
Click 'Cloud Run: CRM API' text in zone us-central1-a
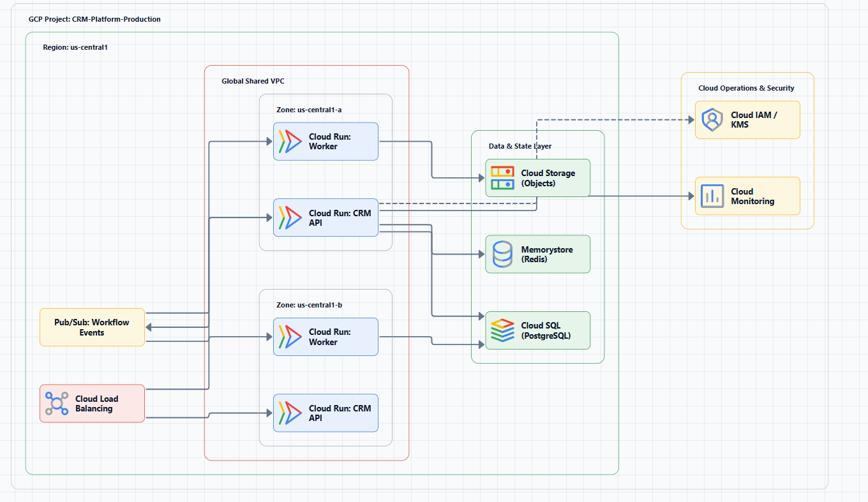coord(340,218)
